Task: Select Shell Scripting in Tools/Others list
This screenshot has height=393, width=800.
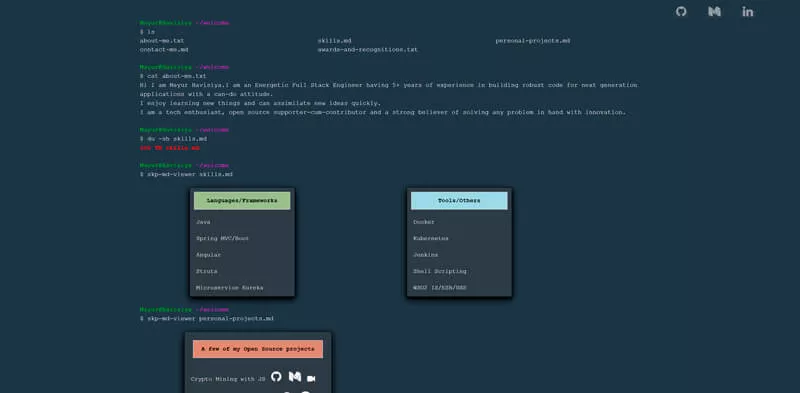Action: (440, 271)
